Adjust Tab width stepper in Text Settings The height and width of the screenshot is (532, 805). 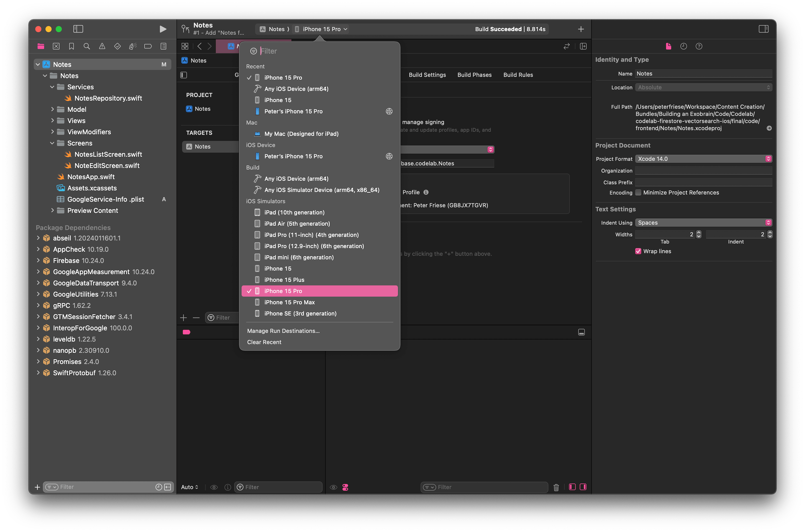click(699, 234)
